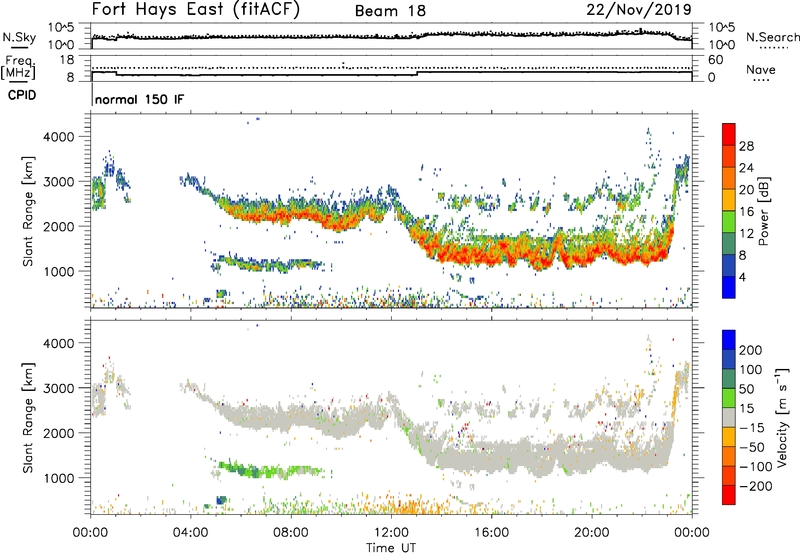Screen dimensions: 800x554
Task: Click the '1000' tick in velocity panel
Action: [59, 478]
